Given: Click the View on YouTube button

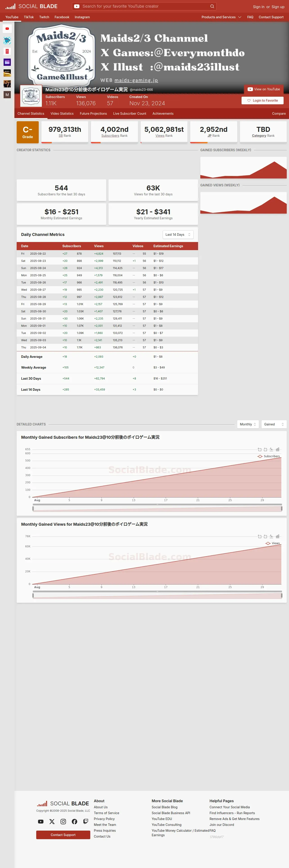Looking at the screenshot, I should click(264, 89).
